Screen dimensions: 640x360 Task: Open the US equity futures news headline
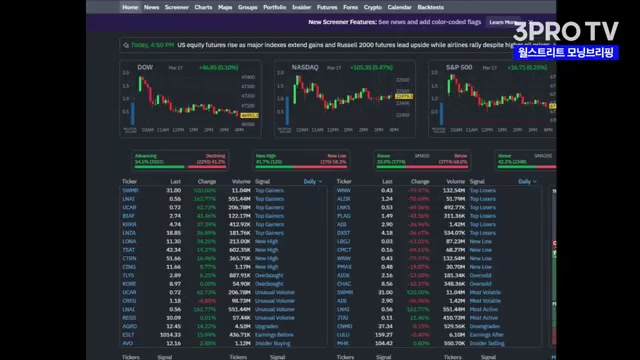click(x=345, y=45)
